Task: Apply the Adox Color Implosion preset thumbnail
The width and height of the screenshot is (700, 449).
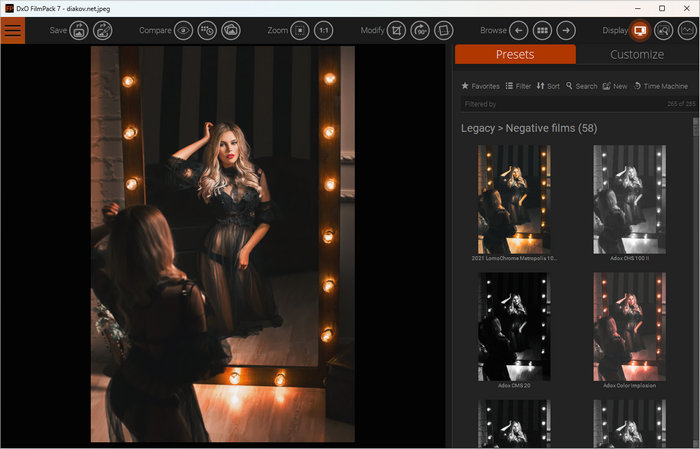Action: coord(629,326)
